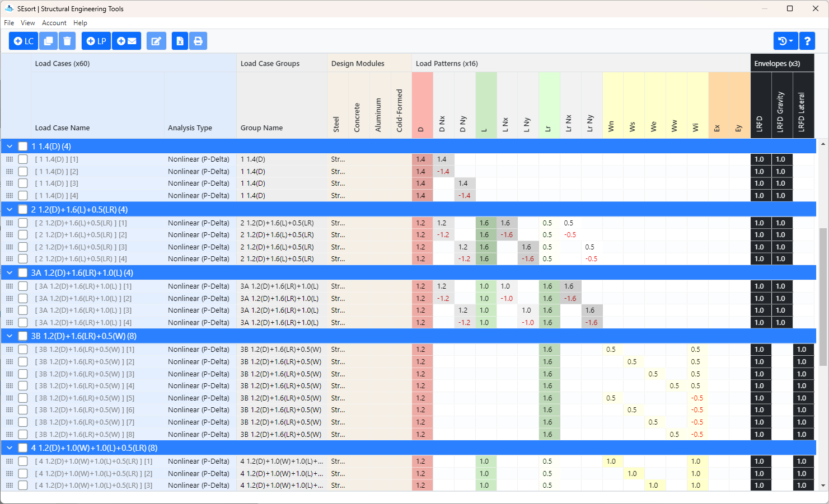Viewport: 829px width, 504px height.
Task: Grab drag handle of [1 1.4(D)] [1] row
Action: [x=10, y=159]
